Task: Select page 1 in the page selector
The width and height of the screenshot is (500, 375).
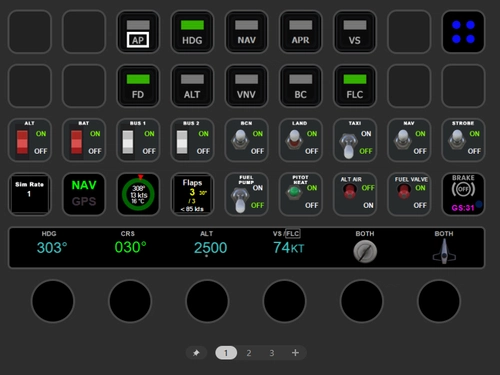Action: click(x=226, y=353)
